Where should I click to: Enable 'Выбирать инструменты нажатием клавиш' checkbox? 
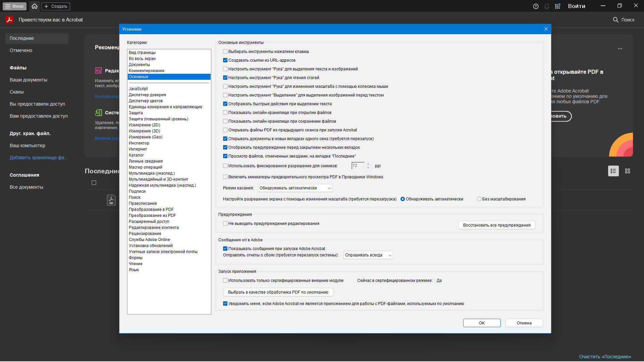[225, 52]
